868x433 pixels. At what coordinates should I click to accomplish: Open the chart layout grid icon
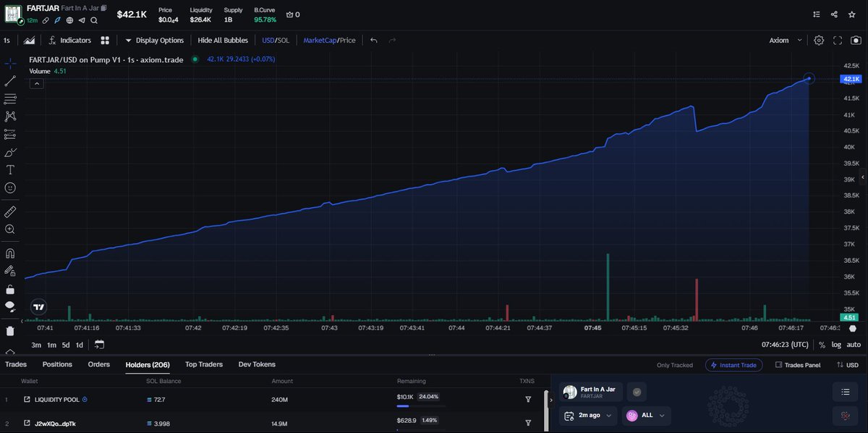105,41
